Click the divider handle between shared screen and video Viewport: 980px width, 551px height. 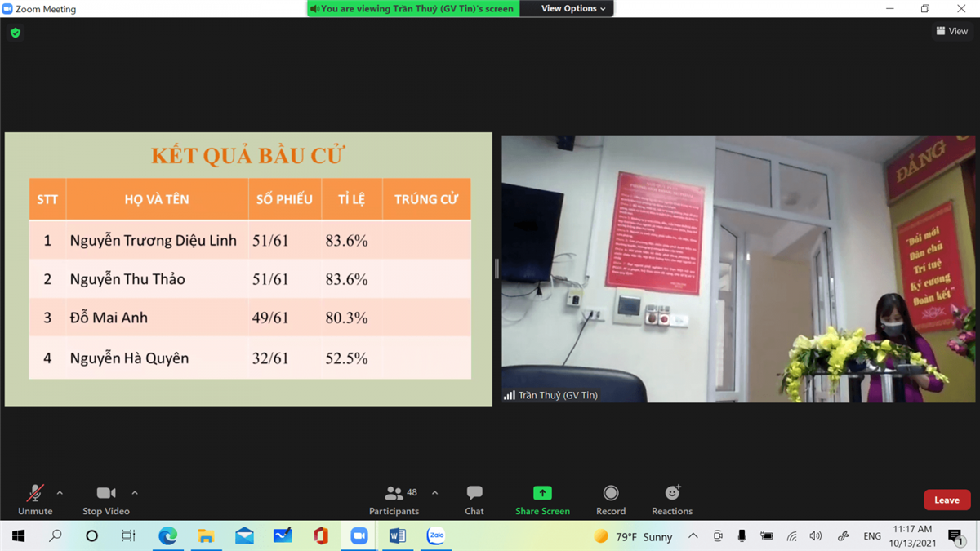point(497,269)
